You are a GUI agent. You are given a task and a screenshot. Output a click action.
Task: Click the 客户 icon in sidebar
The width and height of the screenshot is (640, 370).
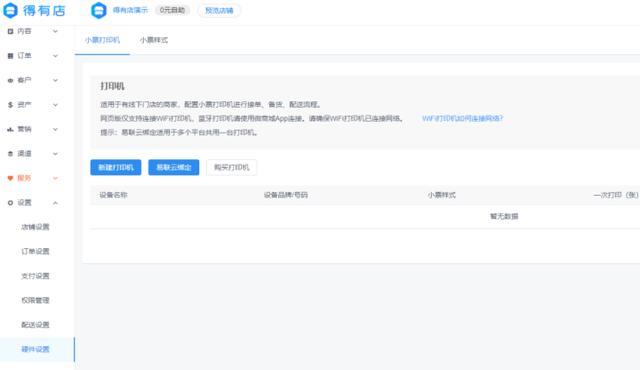(10, 80)
